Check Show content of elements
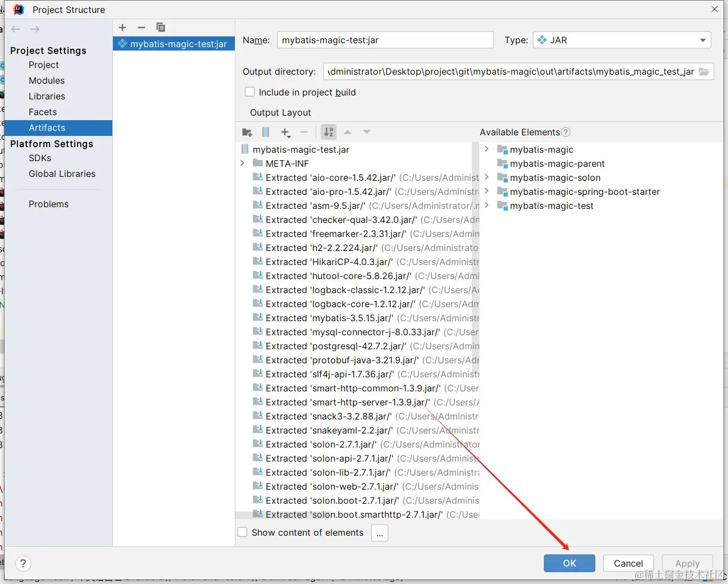Viewport: 728px width, 584px height. tap(243, 532)
